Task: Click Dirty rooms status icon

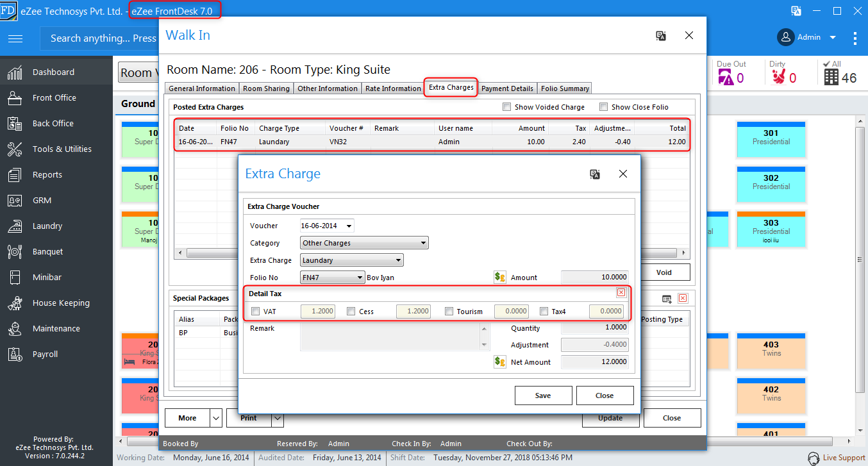Action: point(778,78)
